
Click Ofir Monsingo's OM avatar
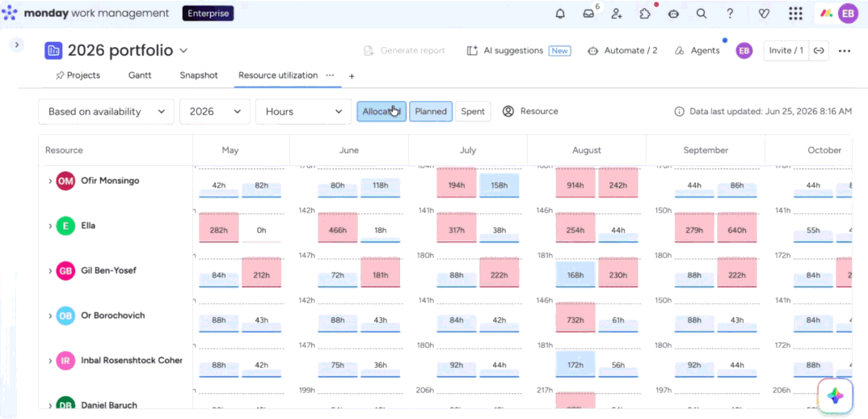click(65, 180)
